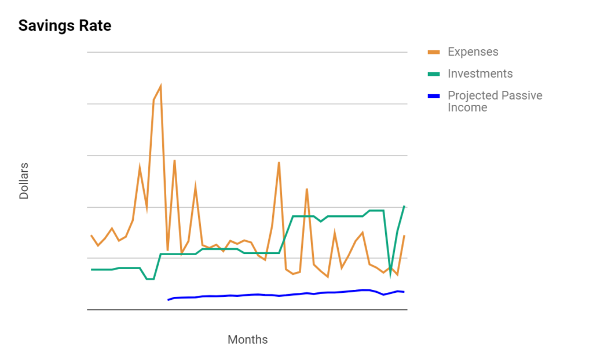593x364 pixels.
Task: Click the first point of the green Investments line
Action: click(91, 270)
